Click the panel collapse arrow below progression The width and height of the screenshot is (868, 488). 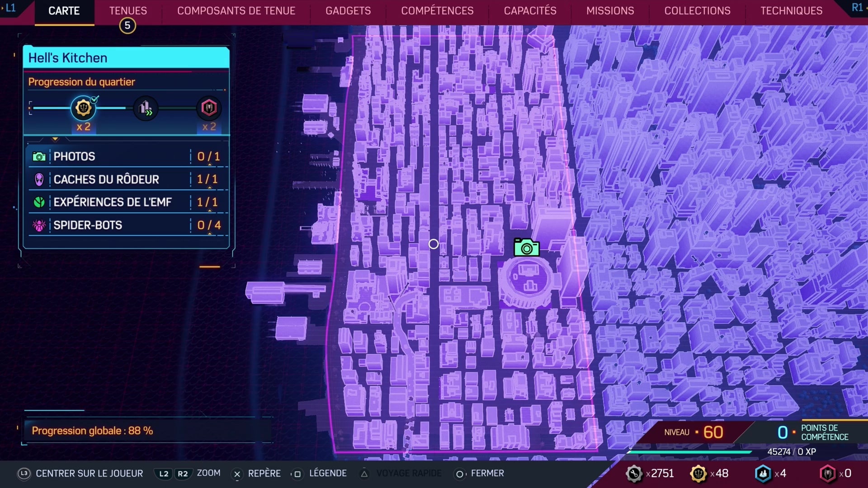55,139
